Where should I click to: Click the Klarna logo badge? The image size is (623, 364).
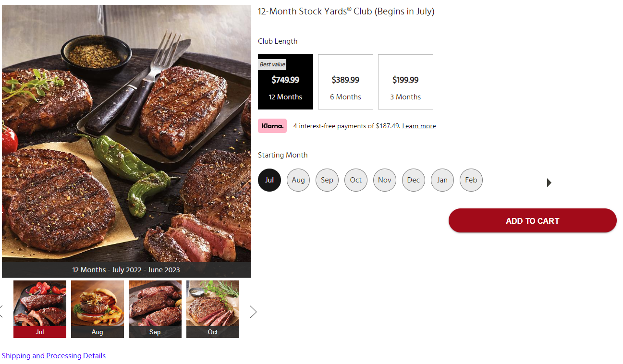coord(272,126)
